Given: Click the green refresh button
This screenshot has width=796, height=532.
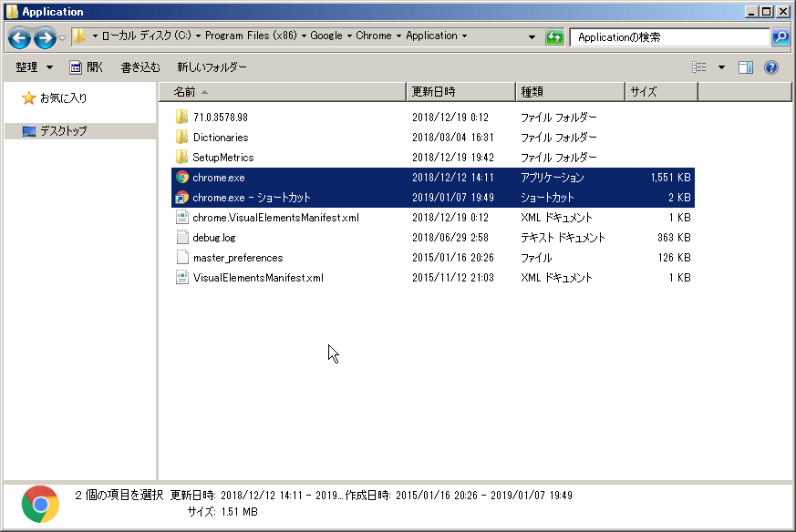Looking at the screenshot, I should tap(554, 37).
